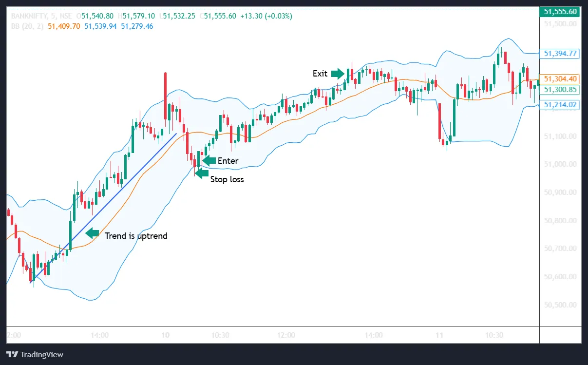Click the BB lower value 51,279.46
The image size is (588, 365).
pos(137,26)
